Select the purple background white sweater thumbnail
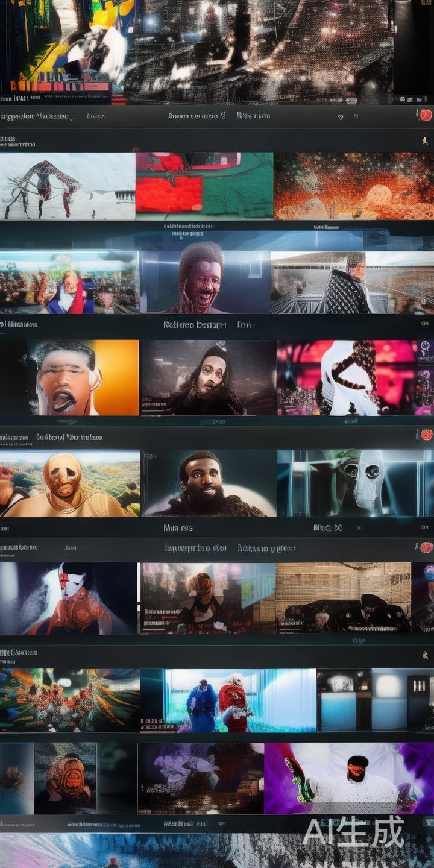The height and width of the screenshot is (868, 434). pyautogui.click(x=348, y=778)
